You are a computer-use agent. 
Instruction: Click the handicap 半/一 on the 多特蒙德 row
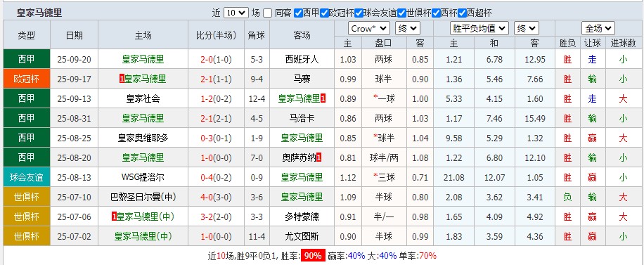384,217
